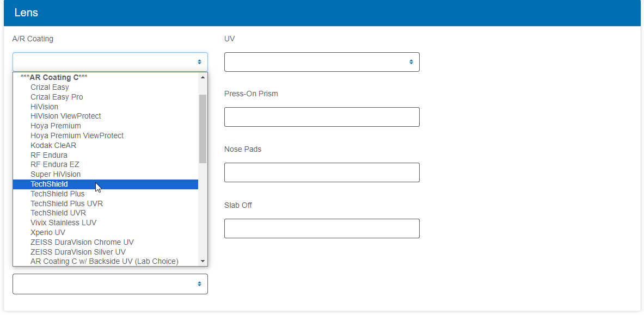Viewport: 644px width, 315px height.
Task: Click the Slab Off label
Action: point(238,205)
